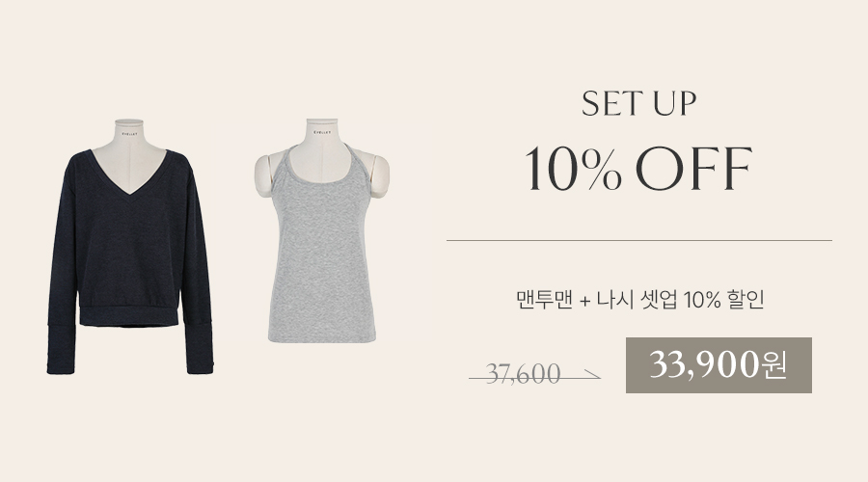Click the horizontal divider line under headline
This screenshot has width=868, height=482.
(x=638, y=241)
